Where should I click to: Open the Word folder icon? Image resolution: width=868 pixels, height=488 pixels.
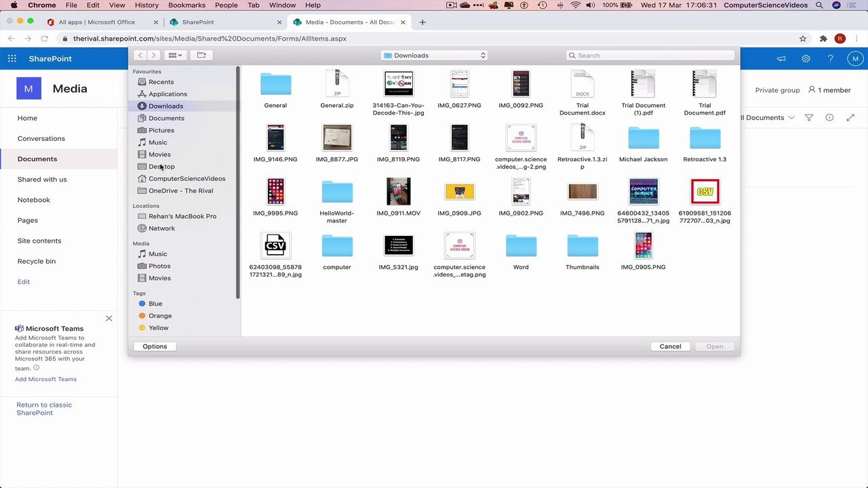click(521, 246)
